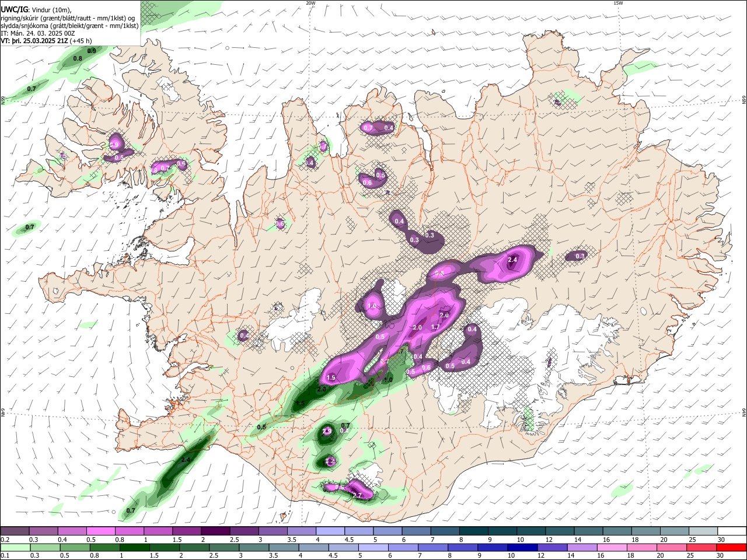Click the "0.8" value west of the eastern 2.4 cell
The image size is (747, 560).
point(439,273)
